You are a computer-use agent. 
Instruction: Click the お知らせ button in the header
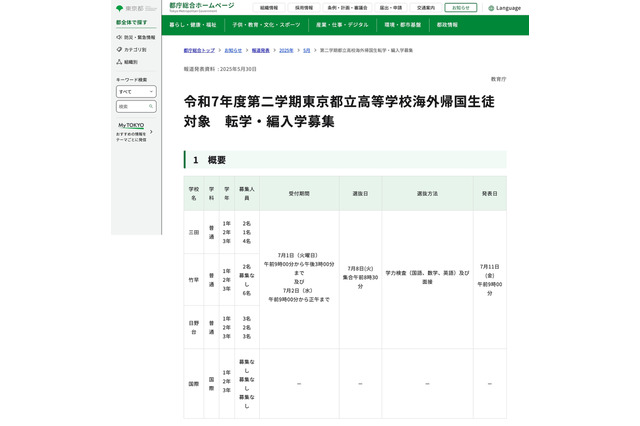pos(460,8)
